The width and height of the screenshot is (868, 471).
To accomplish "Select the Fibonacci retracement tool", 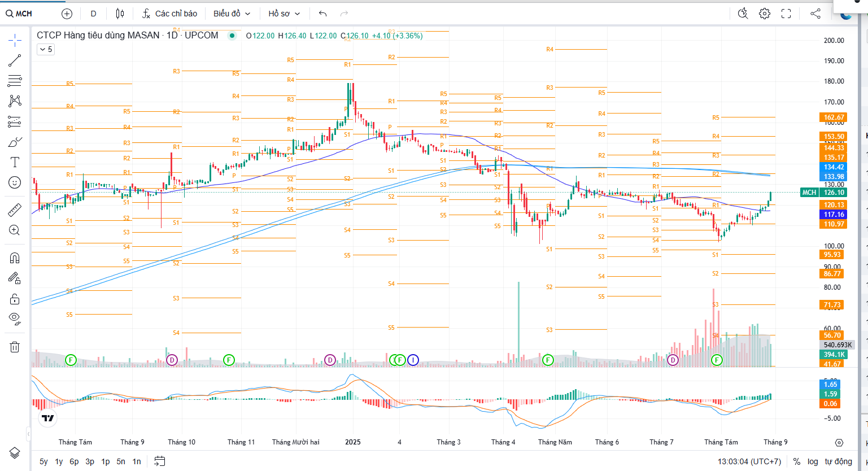I will pos(15,81).
